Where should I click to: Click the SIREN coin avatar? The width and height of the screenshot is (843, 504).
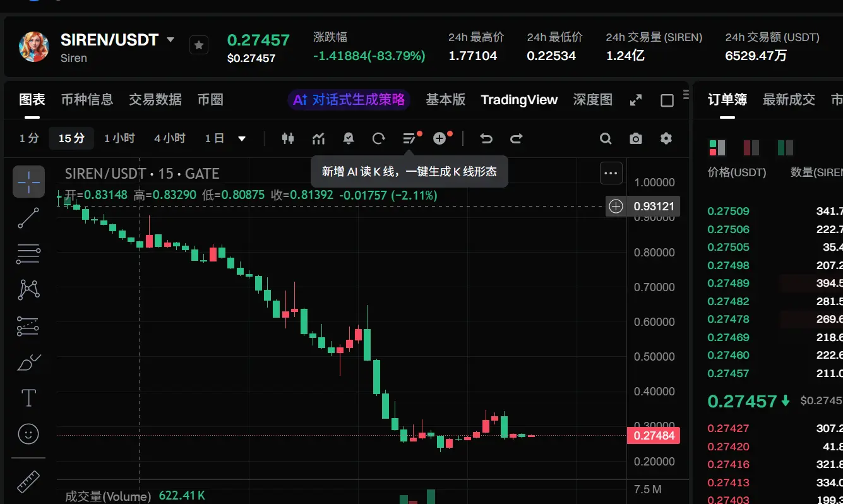click(x=34, y=47)
